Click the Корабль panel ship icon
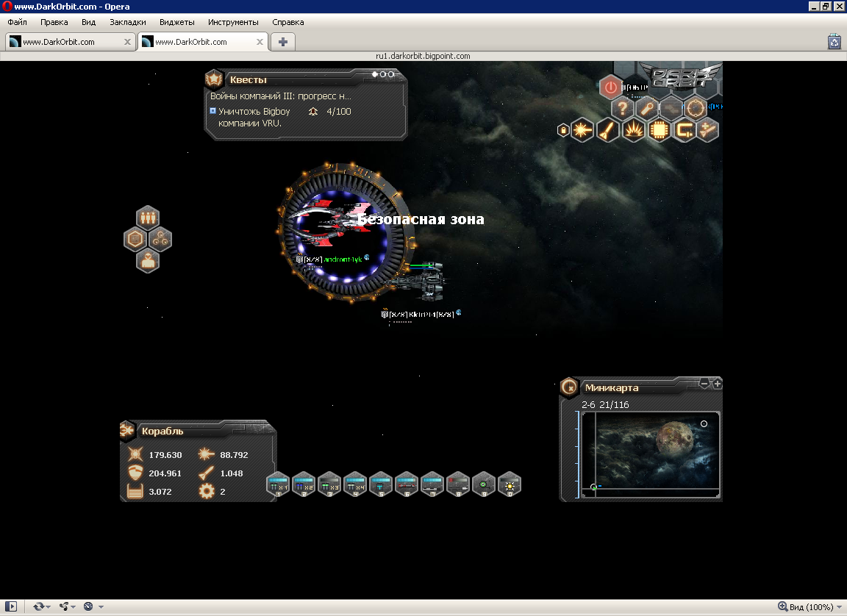 point(127,430)
